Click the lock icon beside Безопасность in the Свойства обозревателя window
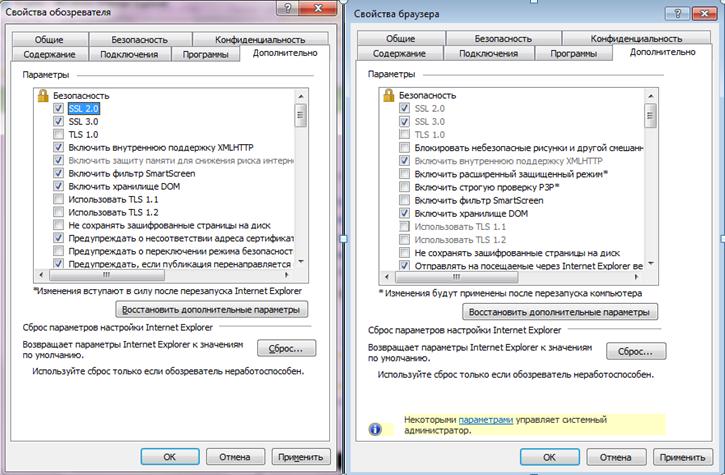The image size is (725, 475). 43,96
